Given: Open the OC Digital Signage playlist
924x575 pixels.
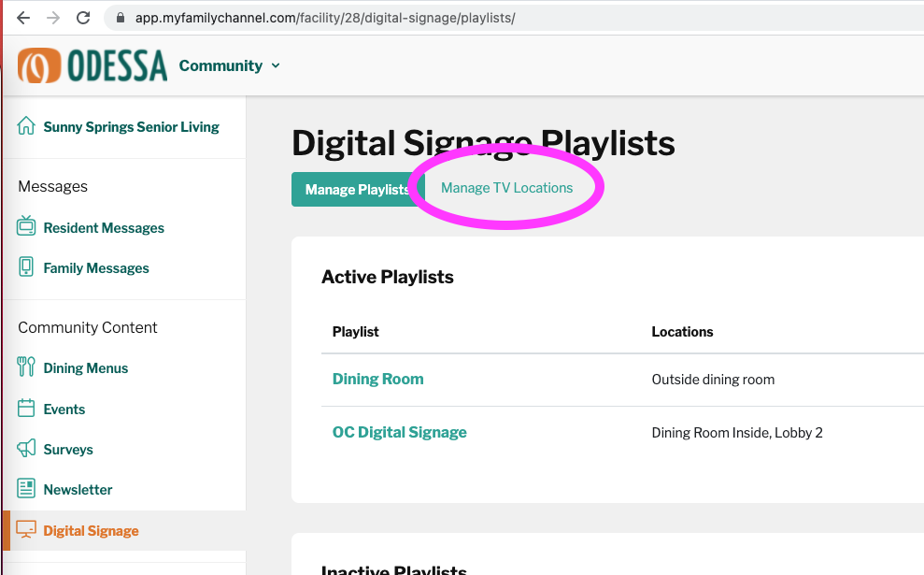Looking at the screenshot, I should (400, 432).
